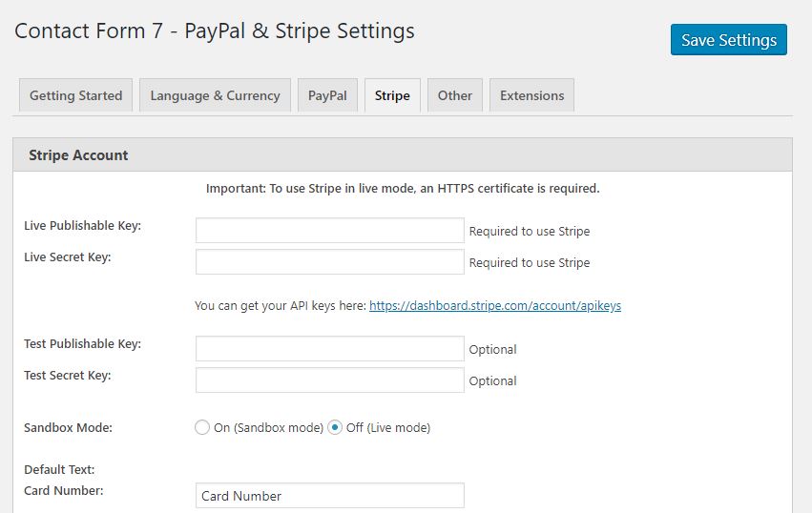Open the Getting Started tab
The image size is (812, 513).
tap(75, 95)
